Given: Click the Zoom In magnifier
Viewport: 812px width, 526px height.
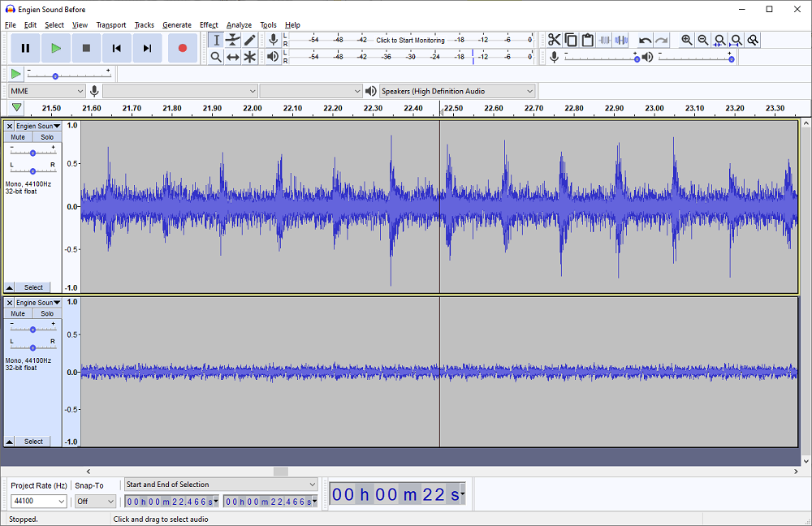Looking at the screenshot, I should coord(687,40).
